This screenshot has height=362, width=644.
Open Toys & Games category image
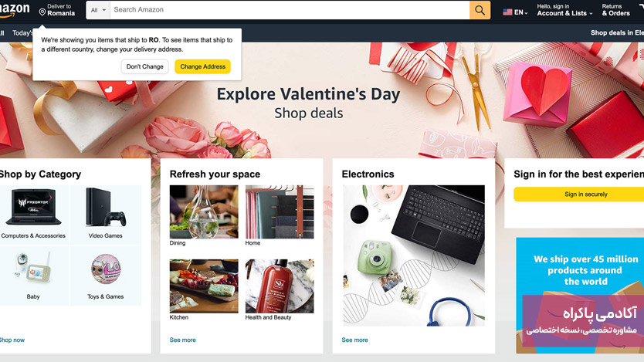tap(106, 269)
